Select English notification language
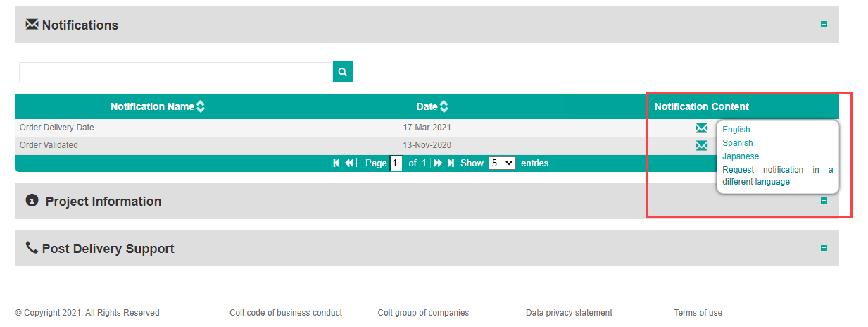The width and height of the screenshot is (868, 327). click(736, 130)
